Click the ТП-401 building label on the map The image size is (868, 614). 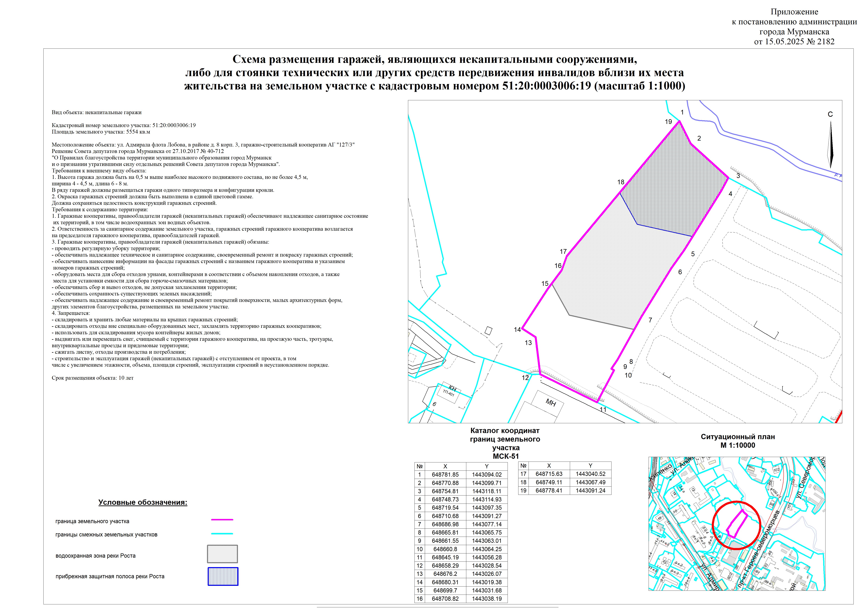pos(449,393)
